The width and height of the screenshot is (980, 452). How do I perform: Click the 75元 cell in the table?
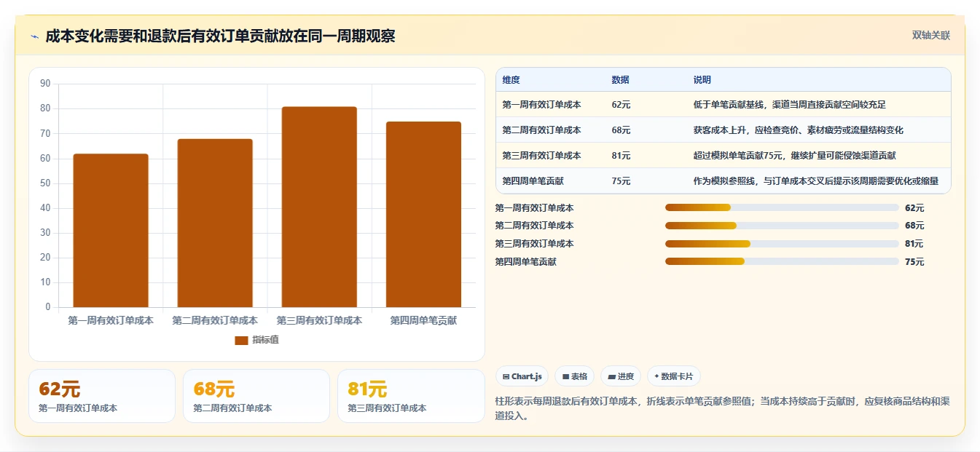pos(622,181)
